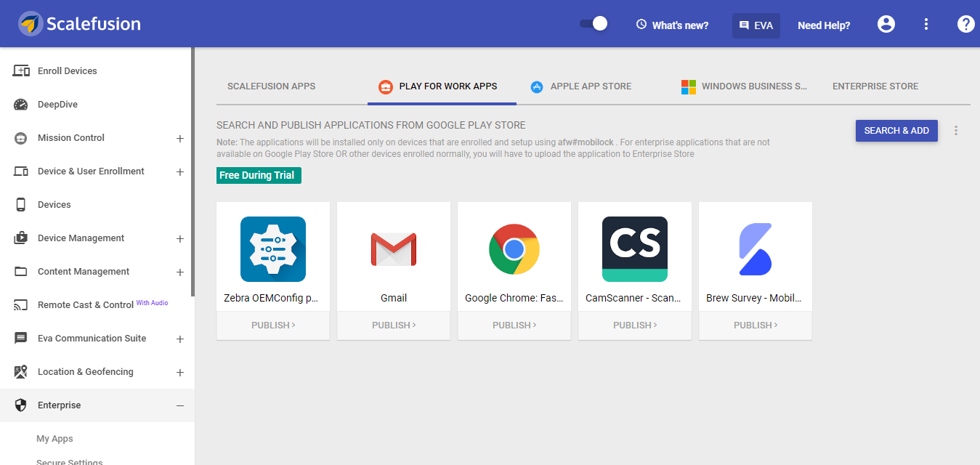The image size is (980, 465).
Task: Click the Search & Add button
Action: [896, 131]
